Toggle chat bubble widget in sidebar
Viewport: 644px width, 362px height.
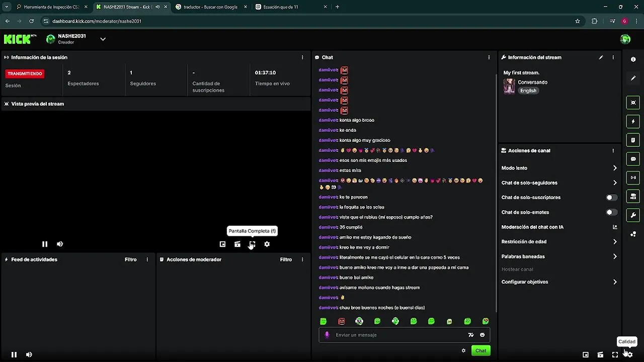pos(633,159)
